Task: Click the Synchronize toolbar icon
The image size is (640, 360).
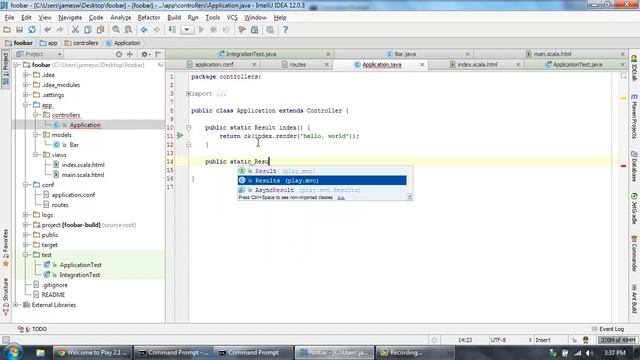Action: coord(32,30)
